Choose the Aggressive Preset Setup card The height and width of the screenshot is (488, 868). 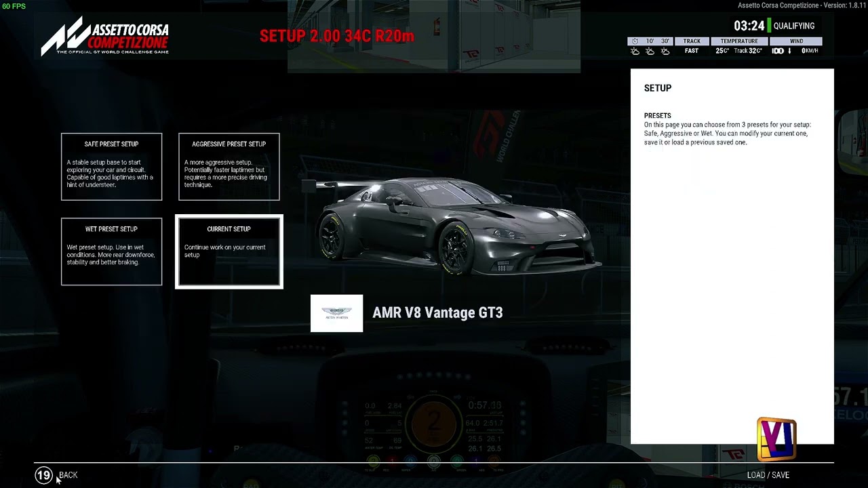pos(229,167)
